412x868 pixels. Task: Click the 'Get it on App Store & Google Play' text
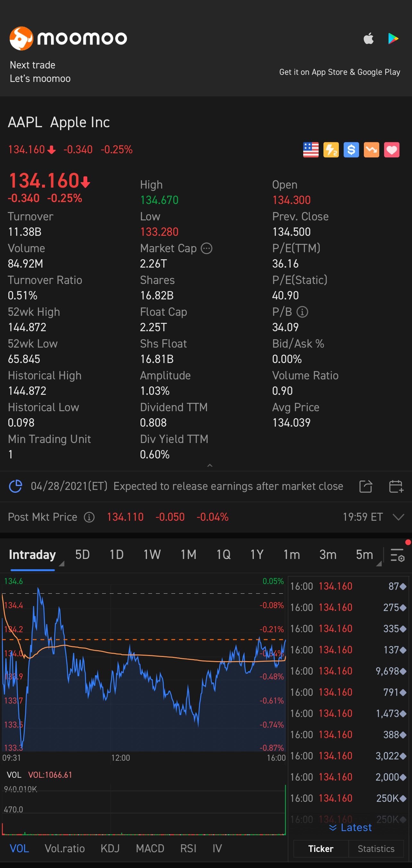click(x=339, y=72)
